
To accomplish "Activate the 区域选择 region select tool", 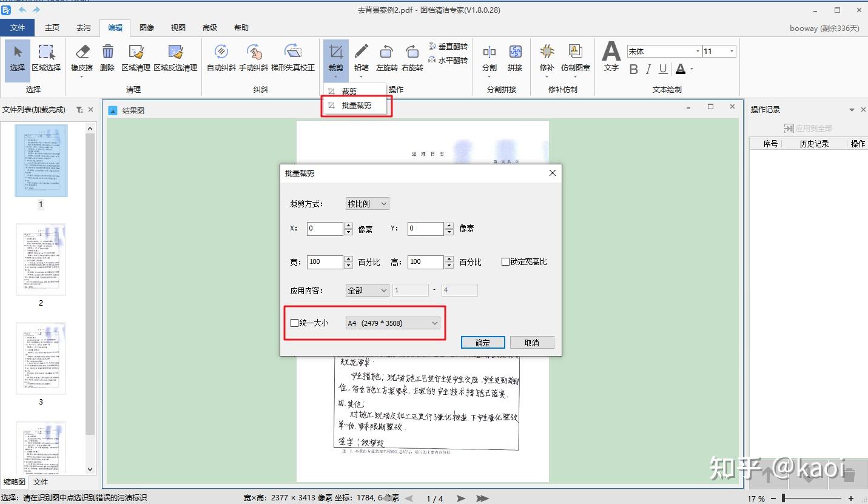I will [47, 59].
